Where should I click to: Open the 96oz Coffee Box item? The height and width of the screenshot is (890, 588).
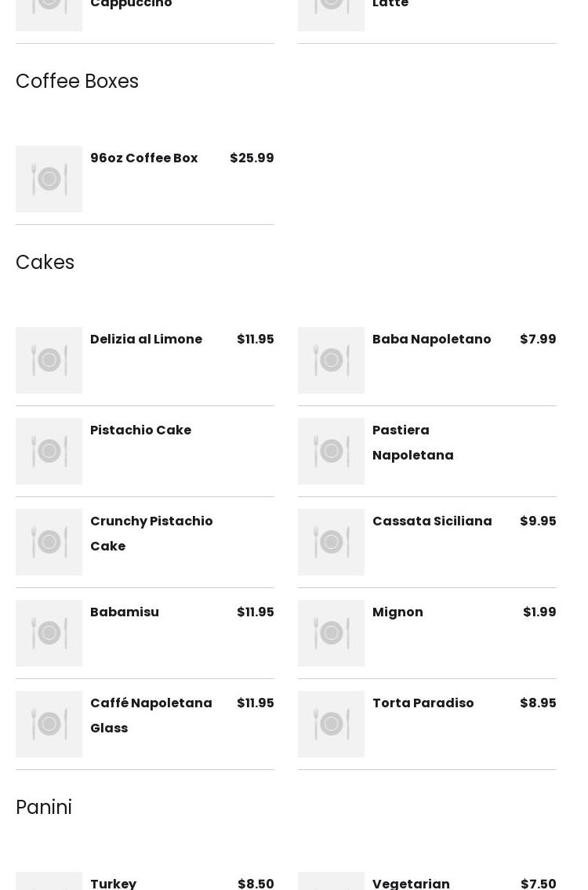pos(143,158)
